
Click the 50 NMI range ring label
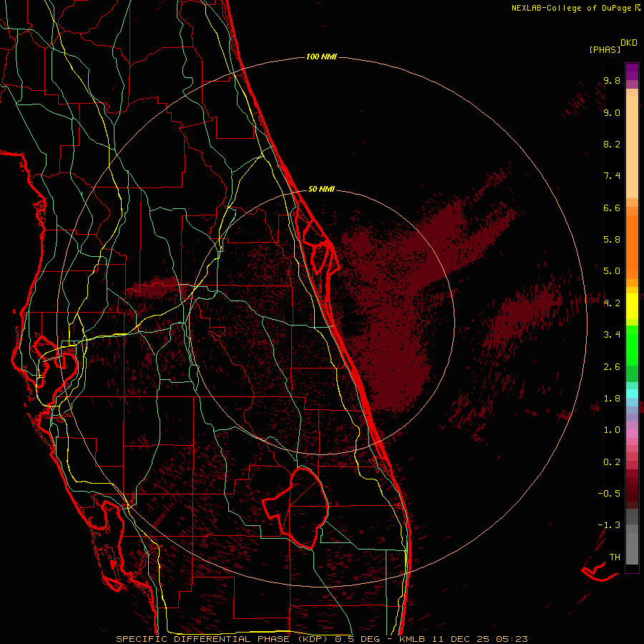pos(321,189)
